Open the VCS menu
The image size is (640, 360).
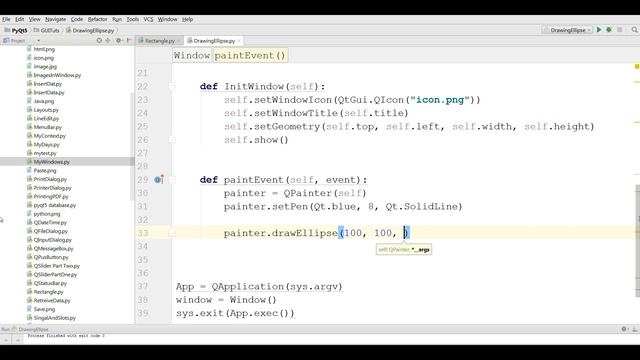pyautogui.click(x=148, y=19)
